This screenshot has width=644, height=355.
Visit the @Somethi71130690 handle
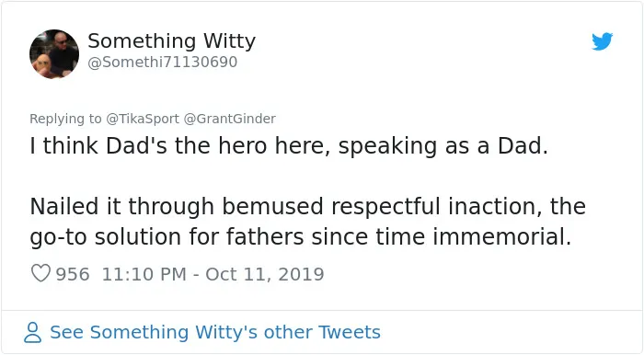pyautogui.click(x=163, y=62)
